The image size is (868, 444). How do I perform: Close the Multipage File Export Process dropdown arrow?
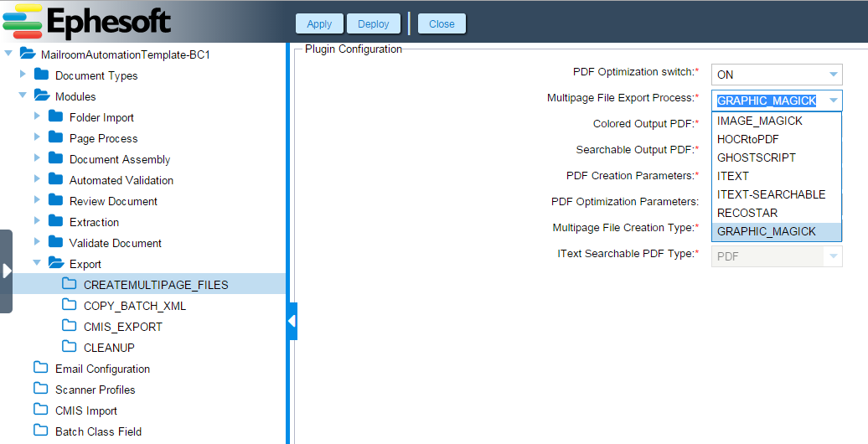tap(833, 101)
